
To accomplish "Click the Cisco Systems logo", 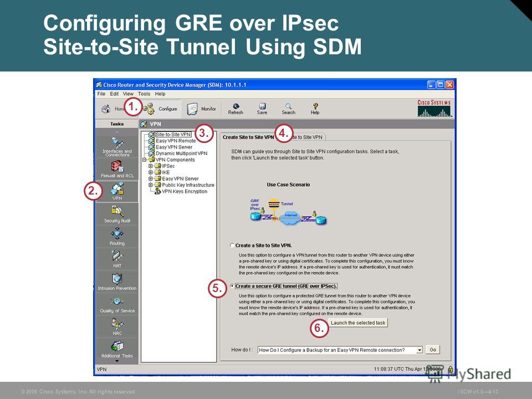I will (434, 109).
